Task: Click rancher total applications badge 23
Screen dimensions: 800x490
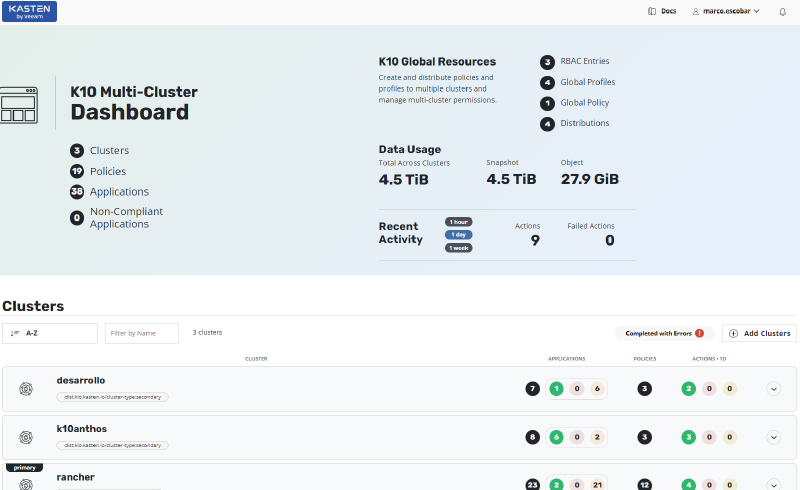Action: (x=532, y=485)
